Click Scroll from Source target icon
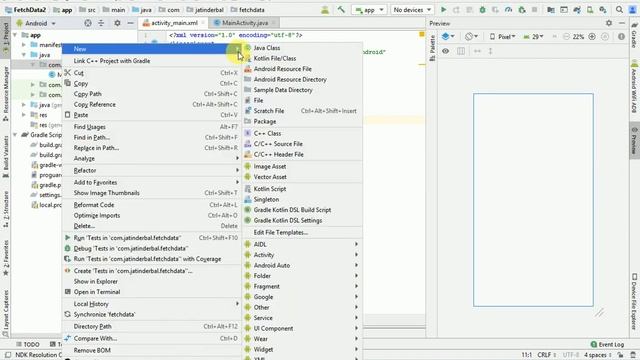Screen dimensions: 640x360 coord(88,23)
